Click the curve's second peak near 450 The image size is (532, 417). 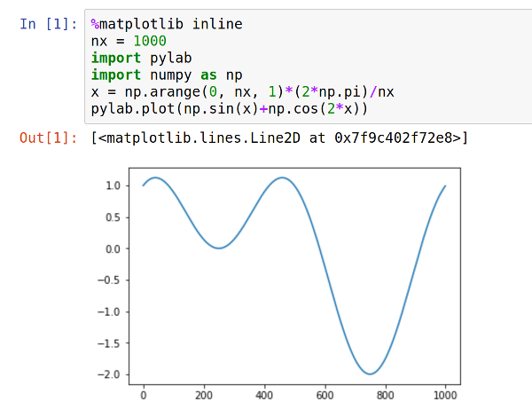tap(283, 177)
